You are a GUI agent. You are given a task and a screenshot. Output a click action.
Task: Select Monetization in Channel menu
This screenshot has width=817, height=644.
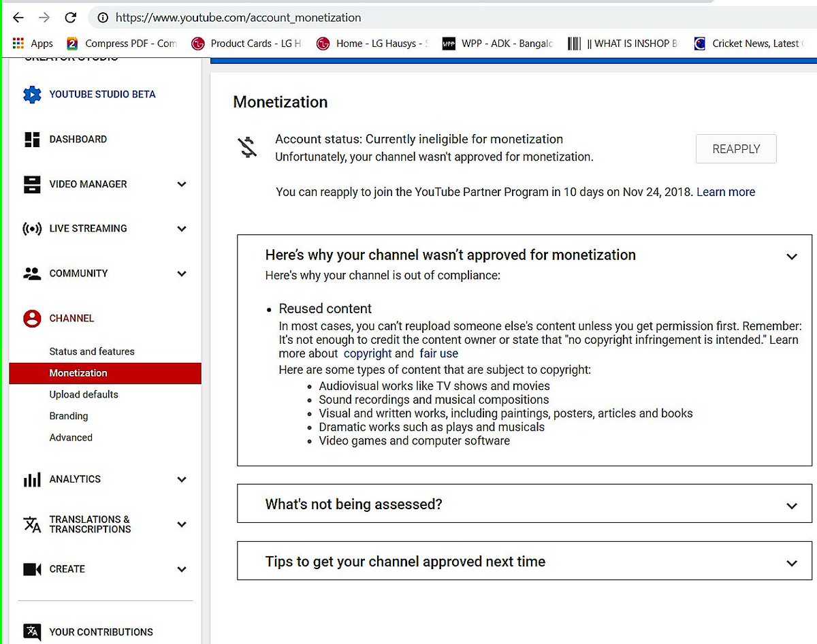tap(105, 373)
